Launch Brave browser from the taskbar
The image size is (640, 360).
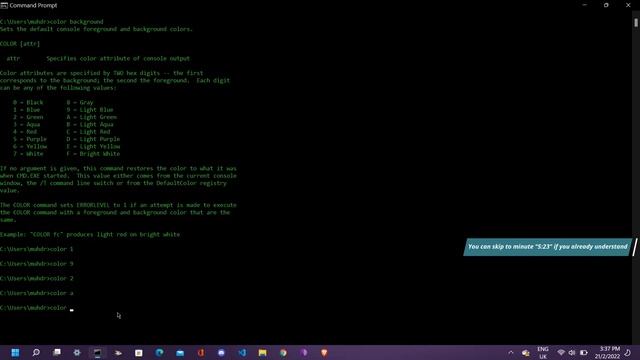click(324, 353)
